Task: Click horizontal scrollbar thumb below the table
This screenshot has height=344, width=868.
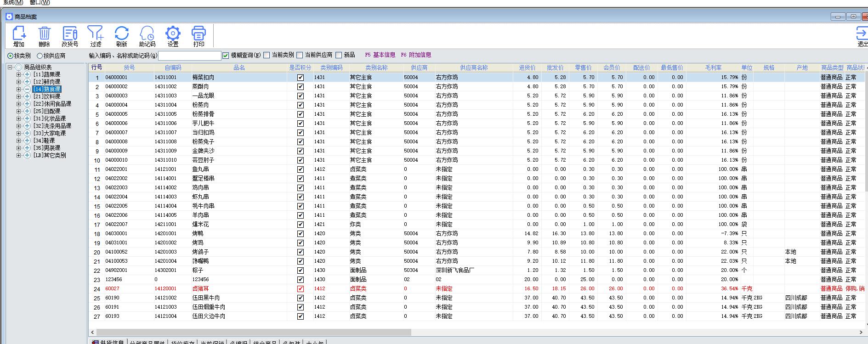Action: (x=254, y=332)
